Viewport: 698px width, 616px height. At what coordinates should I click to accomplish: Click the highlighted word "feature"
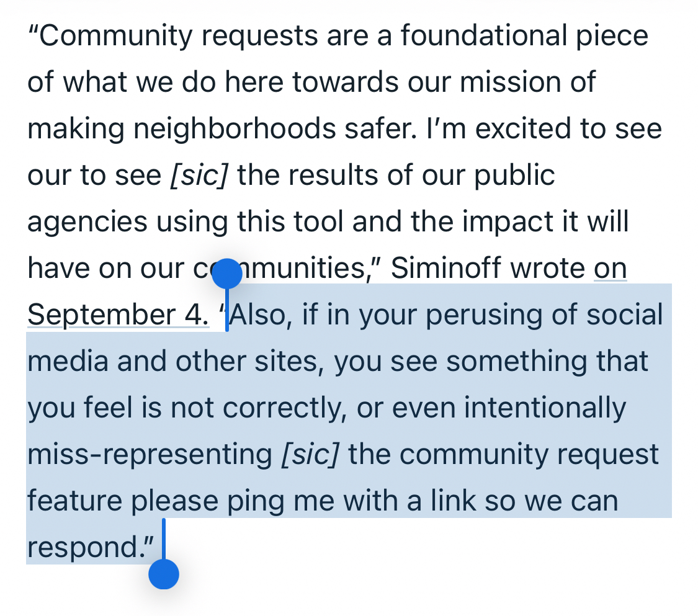tap(74, 501)
